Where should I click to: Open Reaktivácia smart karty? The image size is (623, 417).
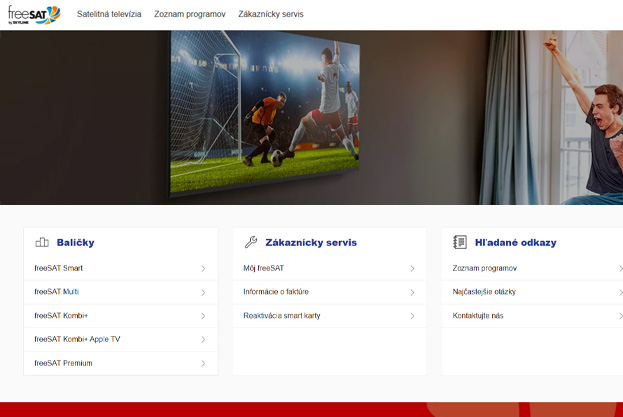tap(279, 316)
